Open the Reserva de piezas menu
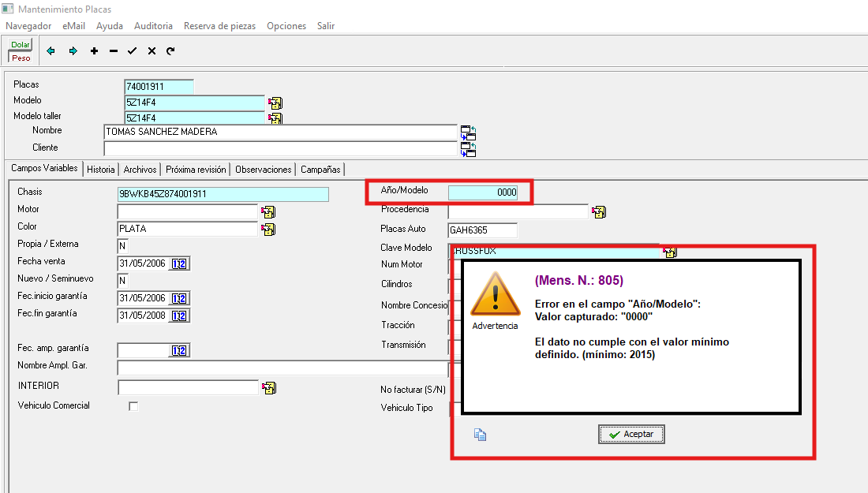Viewport: 868px width, 493px height. pyautogui.click(x=219, y=26)
